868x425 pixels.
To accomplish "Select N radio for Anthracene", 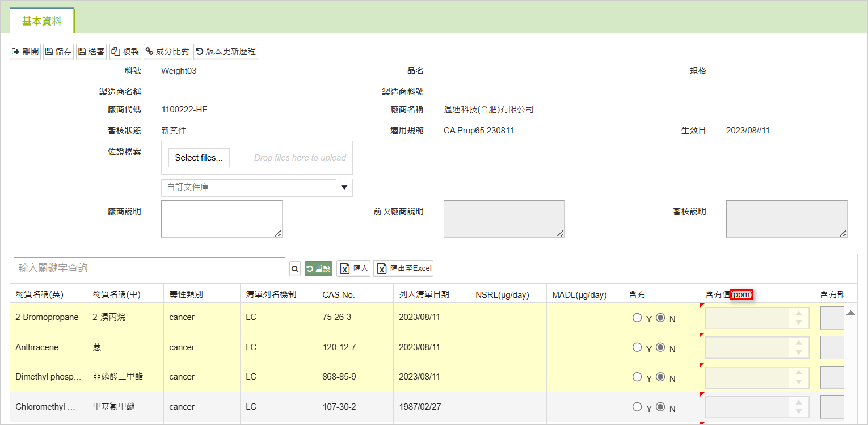I will pyautogui.click(x=660, y=347).
